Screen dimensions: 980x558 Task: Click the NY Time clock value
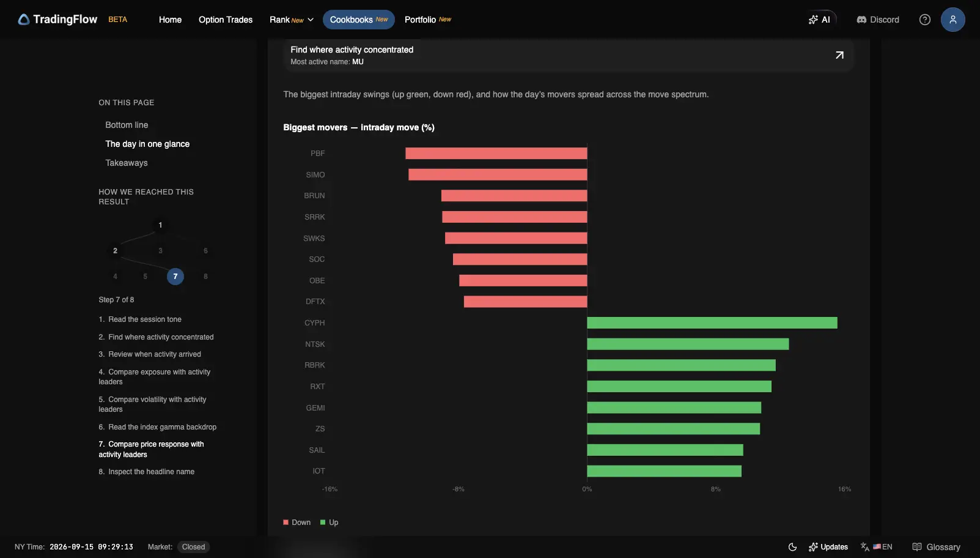(x=91, y=547)
